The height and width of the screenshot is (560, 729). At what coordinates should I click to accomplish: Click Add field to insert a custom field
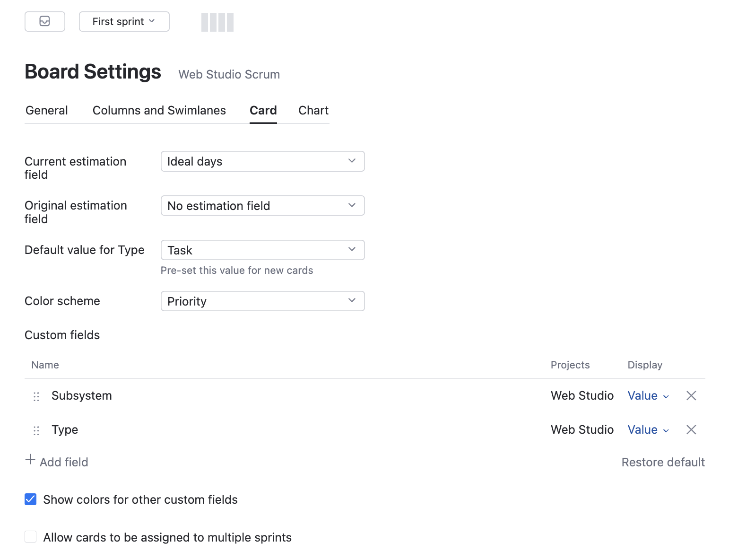click(64, 462)
